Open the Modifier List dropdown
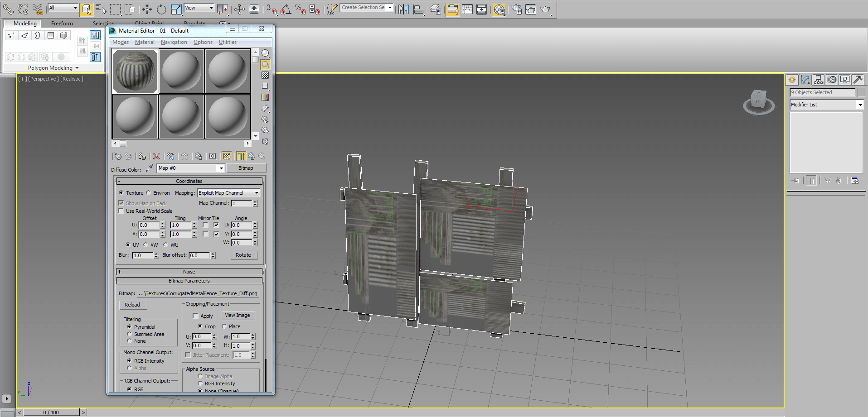This screenshot has width=868, height=417. [x=860, y=105]
